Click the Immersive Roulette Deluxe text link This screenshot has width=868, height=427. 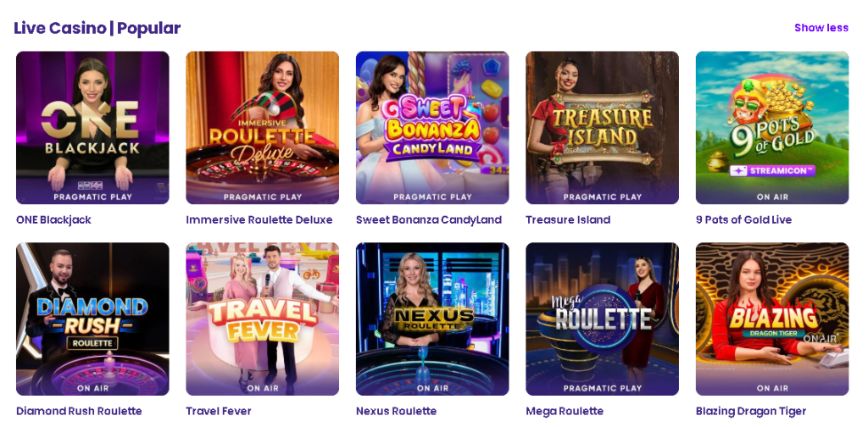point(259,220)
